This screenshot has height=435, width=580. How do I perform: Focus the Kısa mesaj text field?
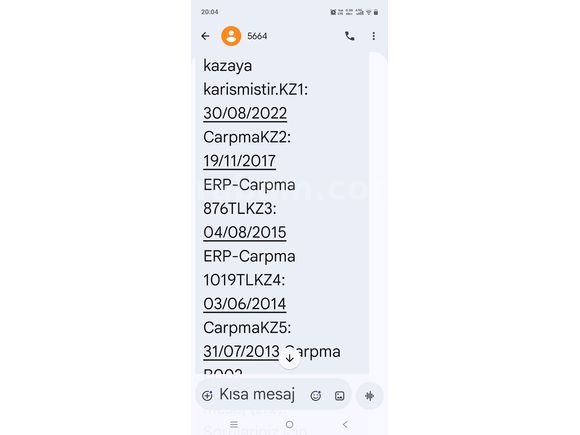coord(257,394)
